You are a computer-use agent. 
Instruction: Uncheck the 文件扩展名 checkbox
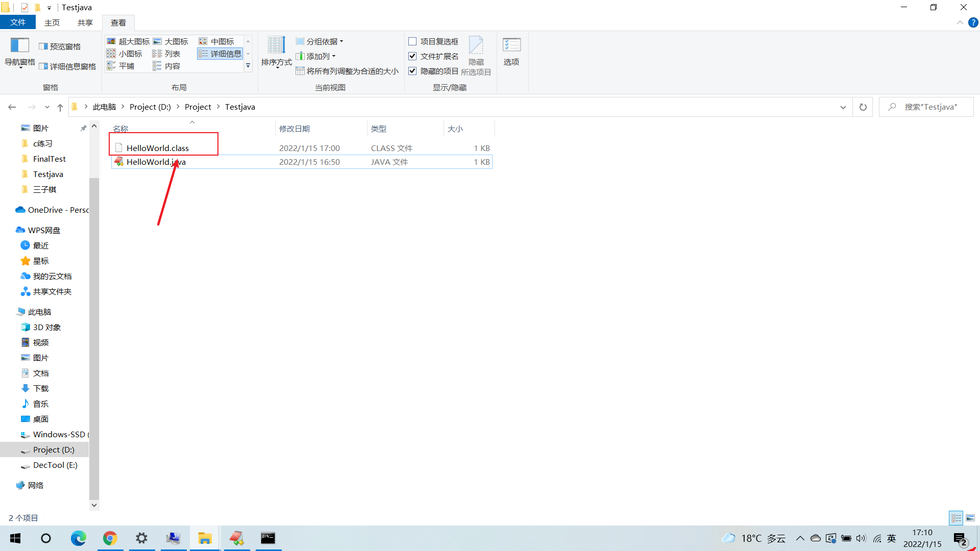coord(412,56)
